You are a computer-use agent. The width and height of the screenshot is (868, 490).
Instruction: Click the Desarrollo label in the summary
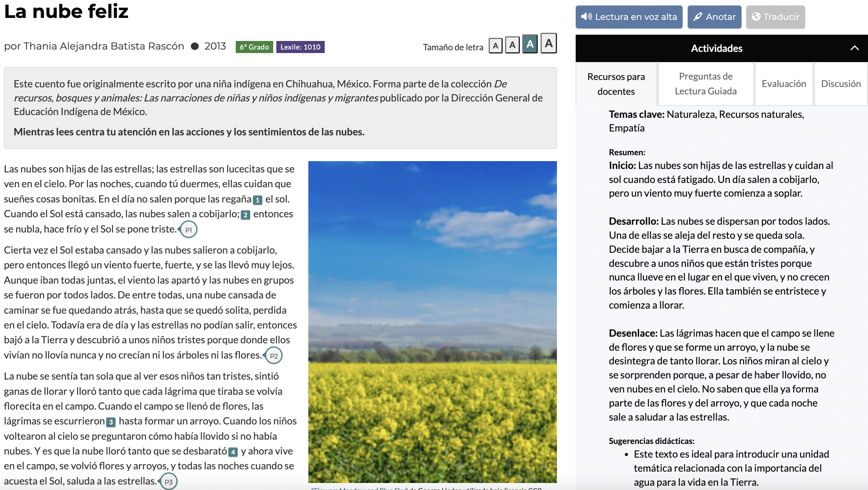634,221
